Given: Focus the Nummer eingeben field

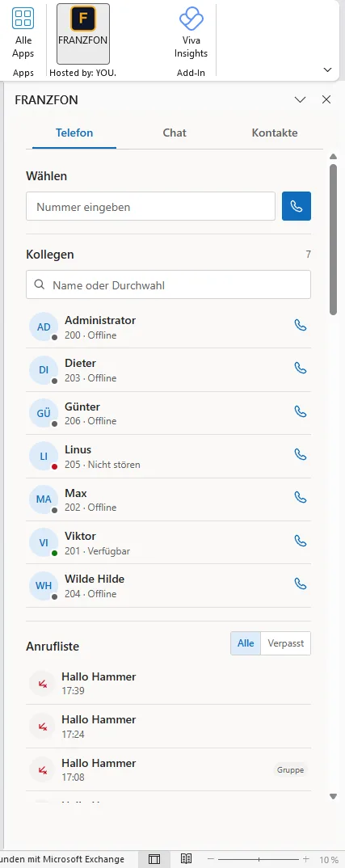Looking at the screenshot, I should pos(150,206).
